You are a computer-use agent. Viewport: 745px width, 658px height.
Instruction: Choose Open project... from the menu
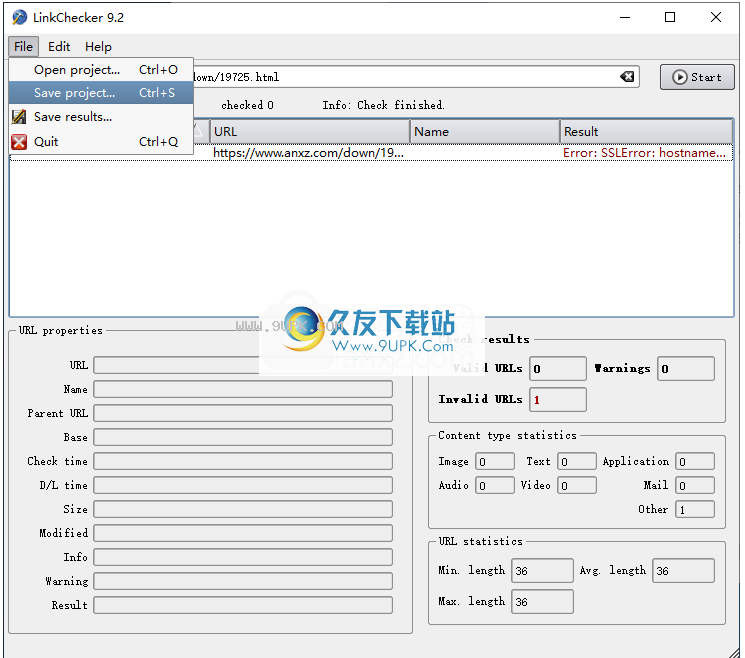(x=101, y=70)
